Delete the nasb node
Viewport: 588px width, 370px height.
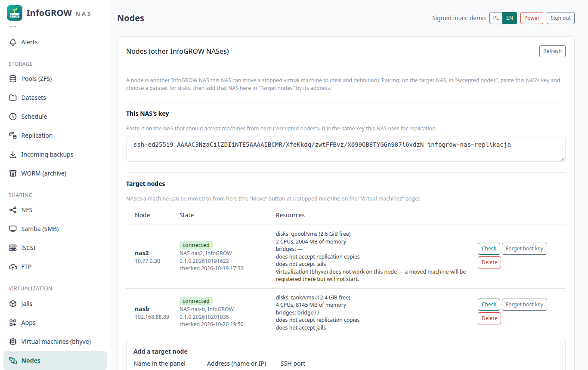pyautogui.click(x=489, y=318)
